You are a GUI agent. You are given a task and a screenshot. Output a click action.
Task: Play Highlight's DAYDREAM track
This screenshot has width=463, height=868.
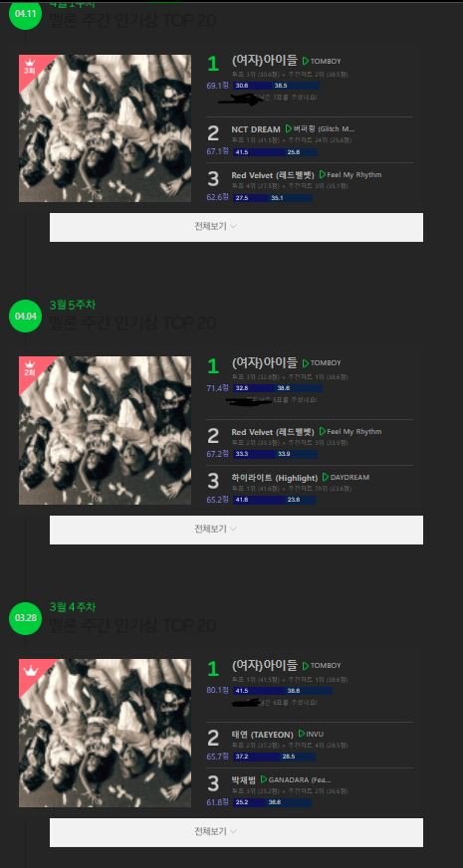click(x=326, y=477)
